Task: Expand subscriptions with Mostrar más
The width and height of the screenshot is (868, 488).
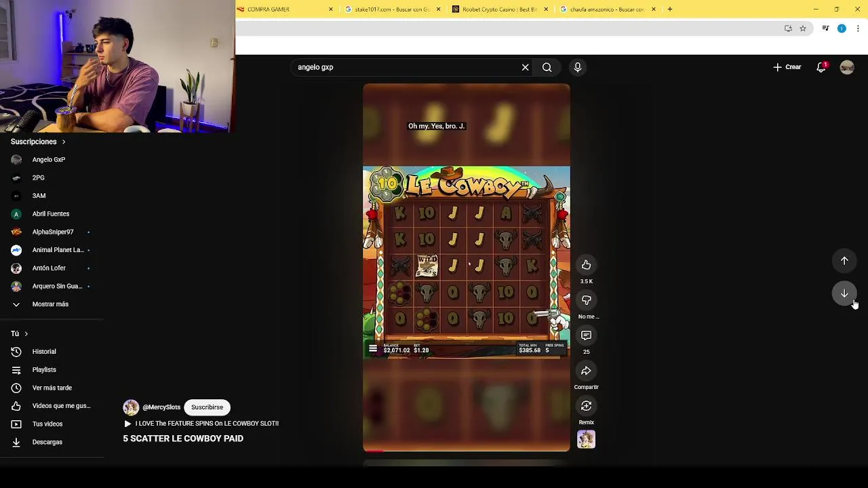Action: (x=51, y=304)
